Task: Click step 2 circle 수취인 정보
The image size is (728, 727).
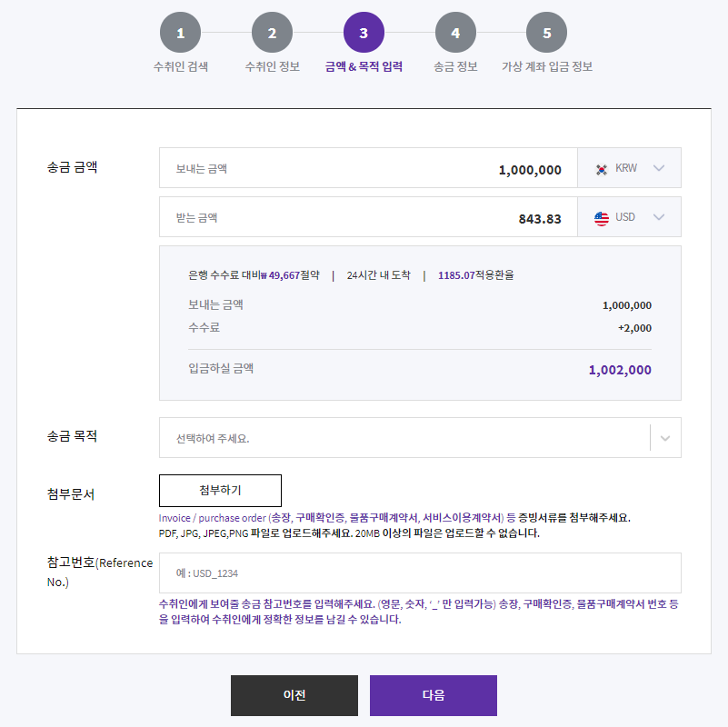Action: (272, 33)
